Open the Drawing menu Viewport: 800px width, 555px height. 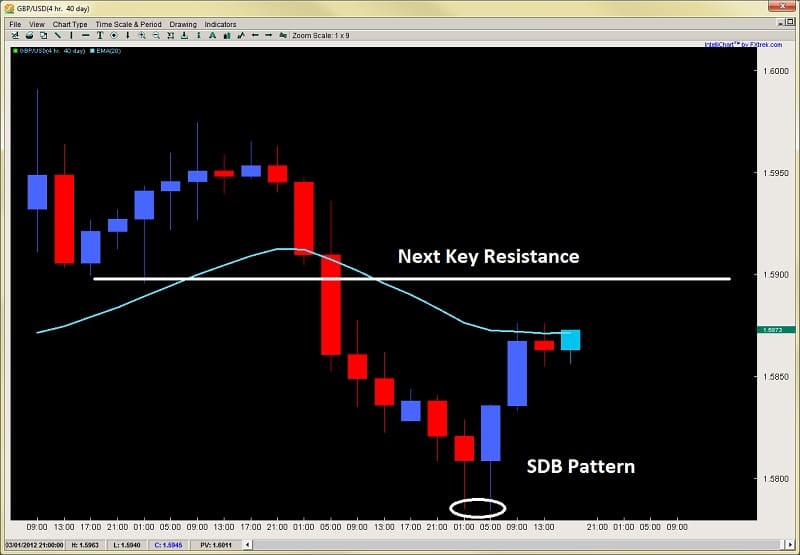pos(183,24)
